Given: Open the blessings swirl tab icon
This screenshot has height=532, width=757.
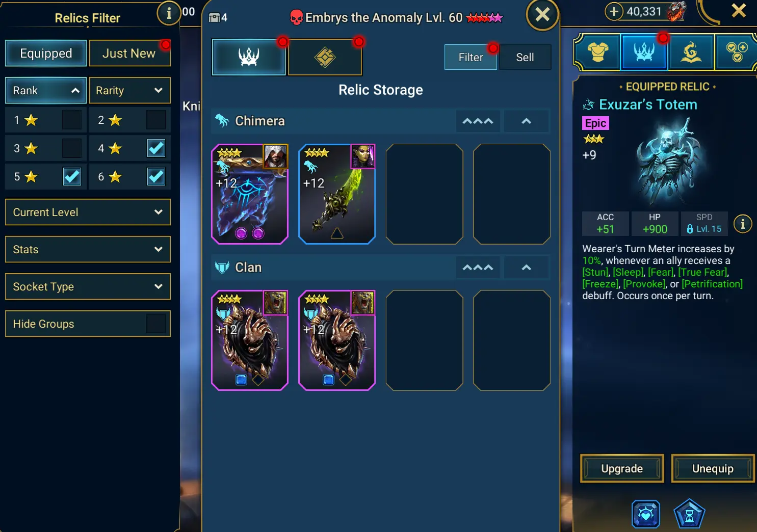Looking at the screenshot, I should click(x=691, y=51).
